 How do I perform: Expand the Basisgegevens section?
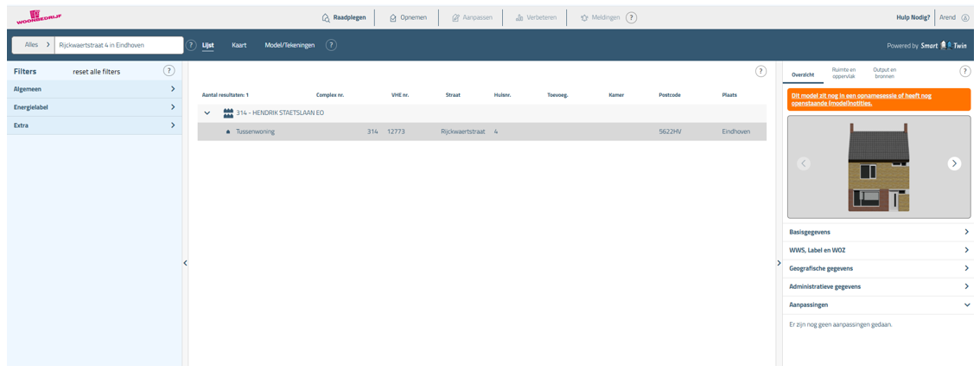pyautogui.click(x=966, y=233)
